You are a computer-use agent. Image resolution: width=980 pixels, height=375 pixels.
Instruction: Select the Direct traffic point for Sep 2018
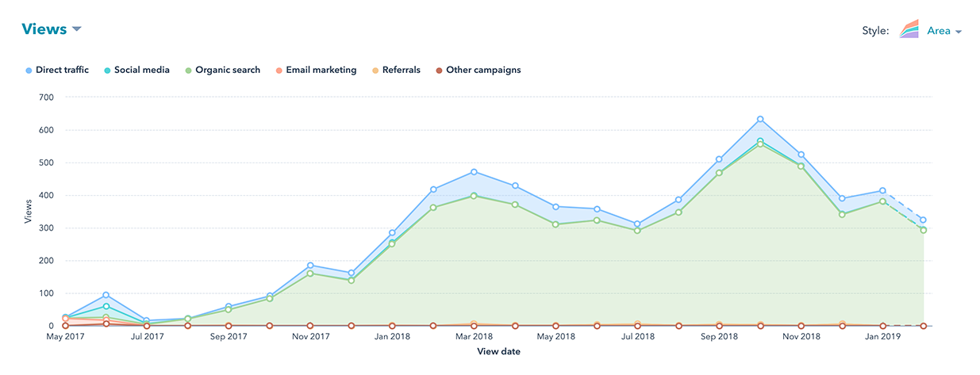[719, 159]
